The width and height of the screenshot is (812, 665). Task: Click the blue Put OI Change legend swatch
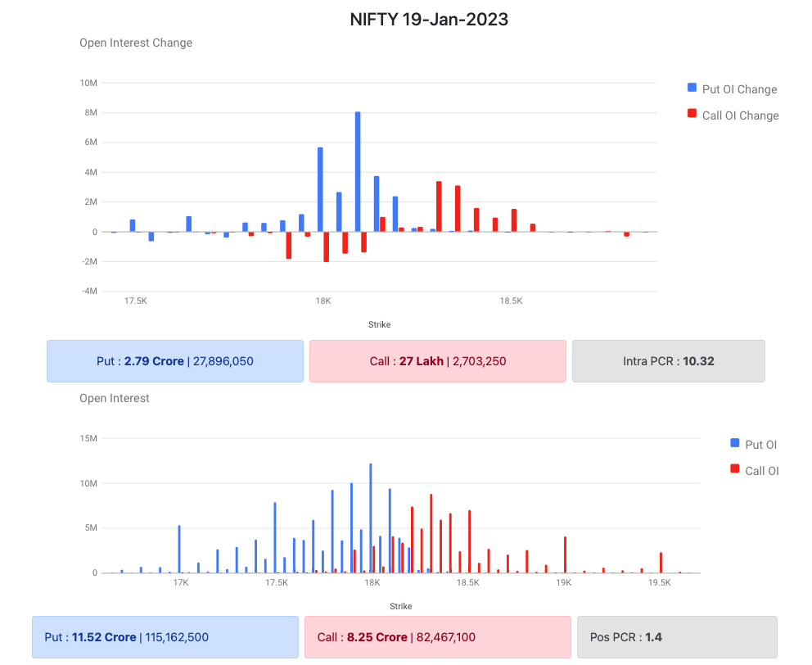click(692, 88)
